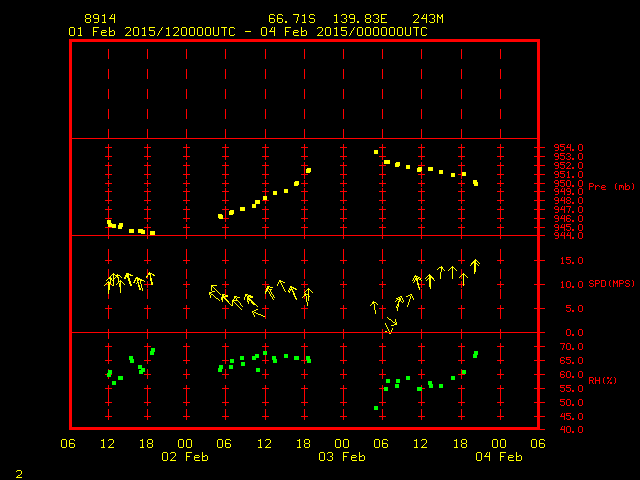The image size is (640, 480).
Task: Select the longitude value 139.83E
Action: pyautogui.click(x=360, y=19)
